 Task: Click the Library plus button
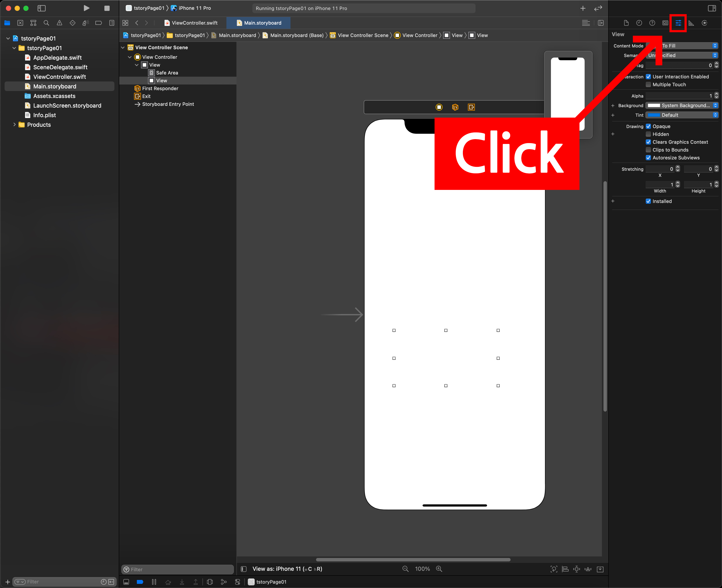(583, 8)
